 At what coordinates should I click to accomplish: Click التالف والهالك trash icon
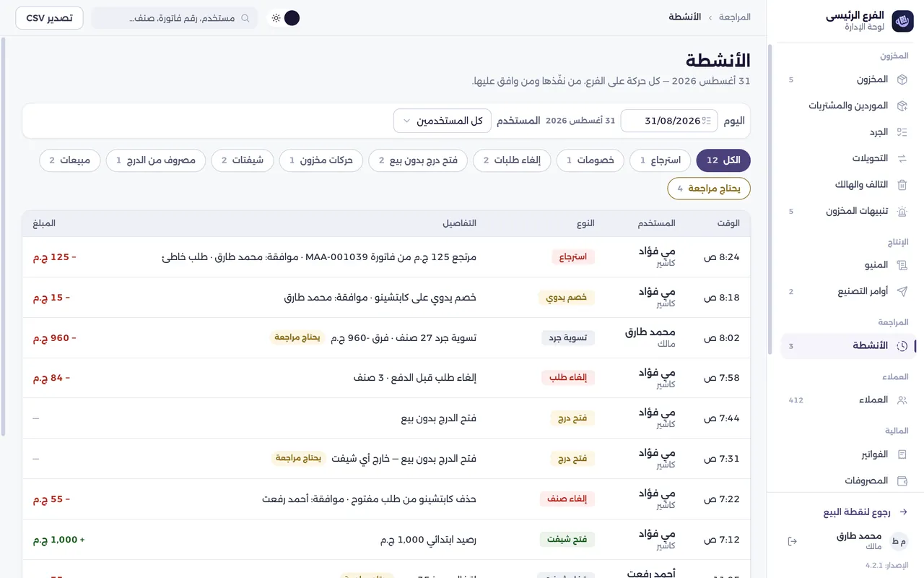902,185
